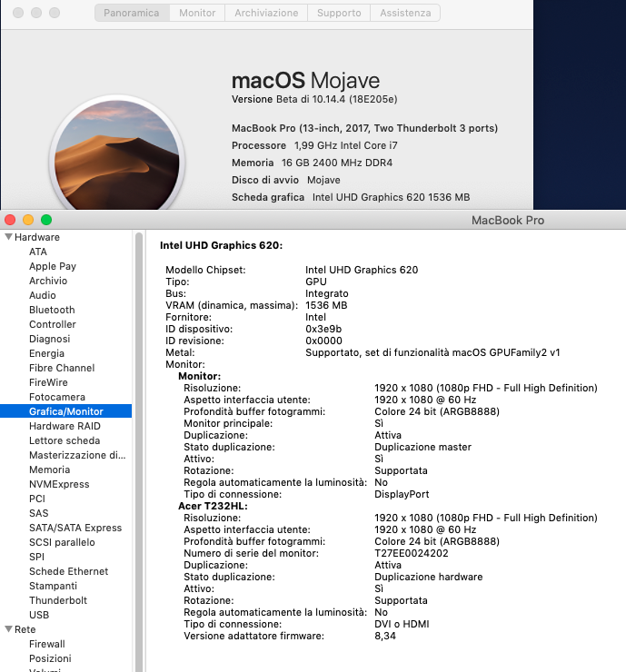Collapse the Rete section triangle

(x=8, y=629)
